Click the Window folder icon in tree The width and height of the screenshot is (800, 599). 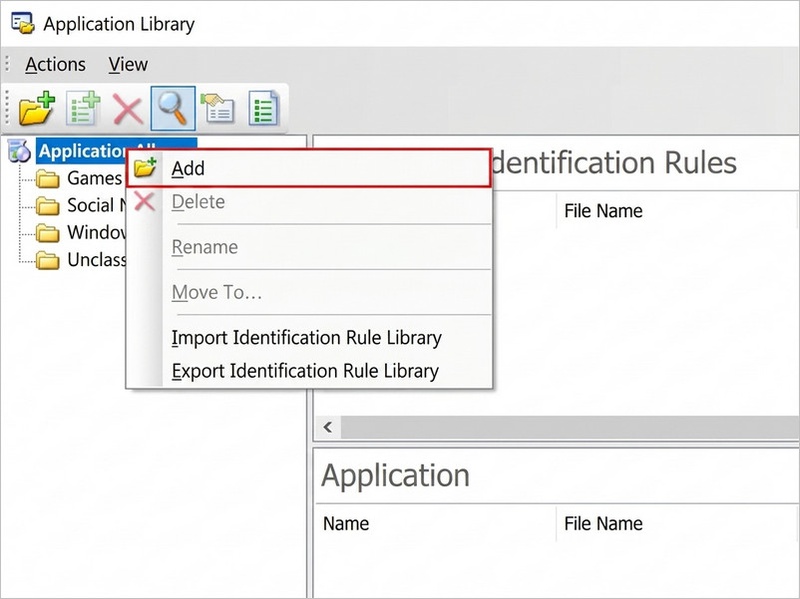pyautogui.click(x=47, y=233)
